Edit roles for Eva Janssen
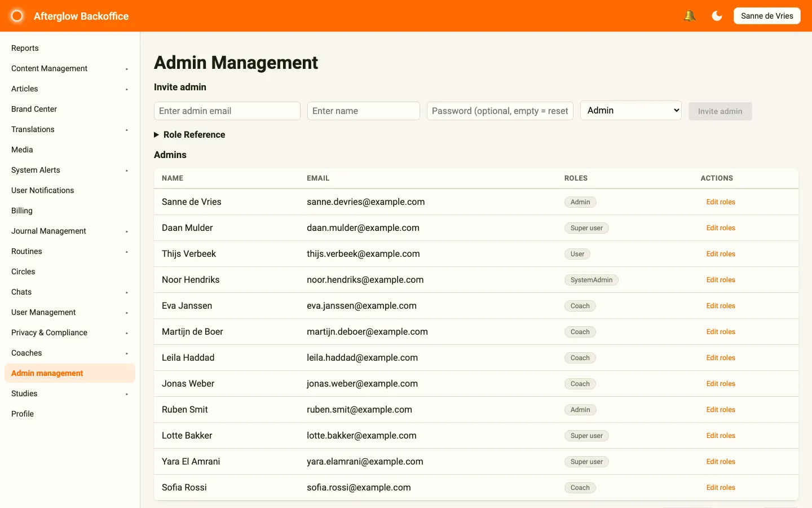 tap(721, 306)
